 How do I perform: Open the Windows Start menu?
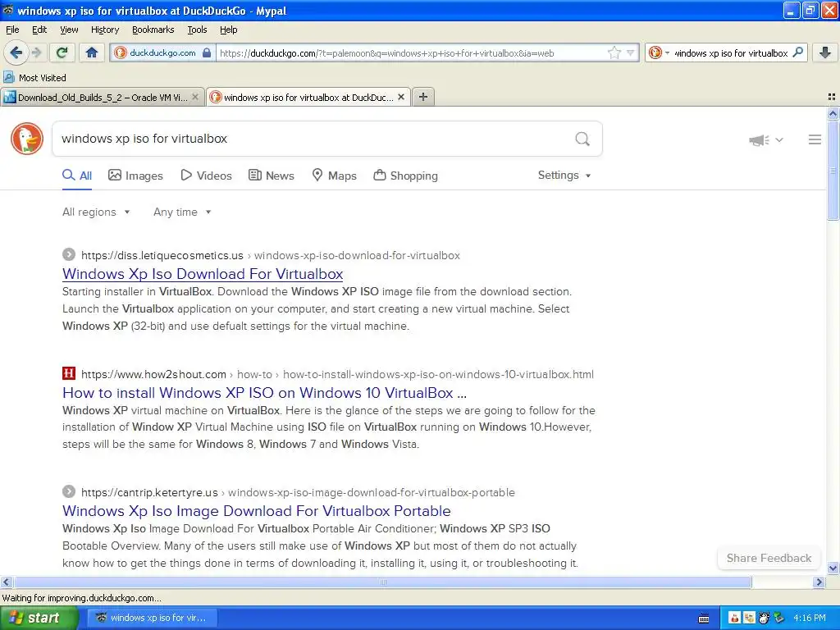click(39, 618)
